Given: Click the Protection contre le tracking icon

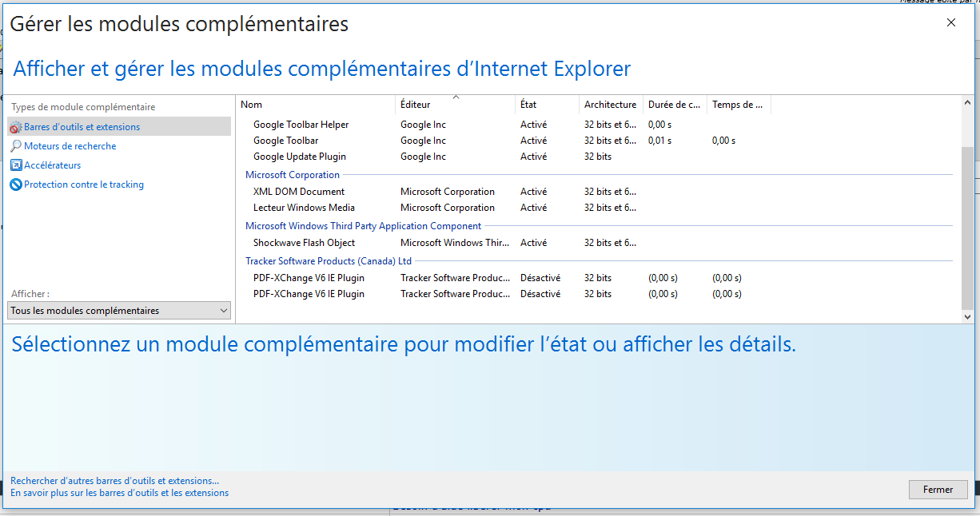Looking at the screenshot, I should 15,185.
